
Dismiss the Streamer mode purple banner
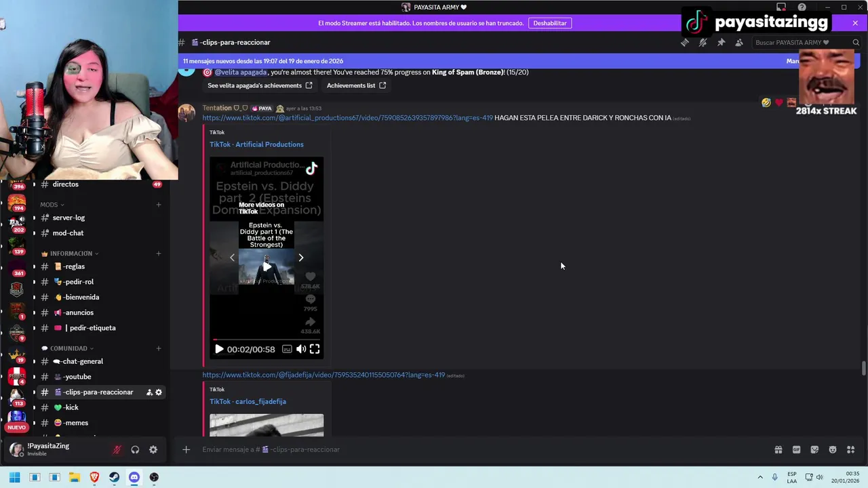pyautogui.click(x=855, y=23)
